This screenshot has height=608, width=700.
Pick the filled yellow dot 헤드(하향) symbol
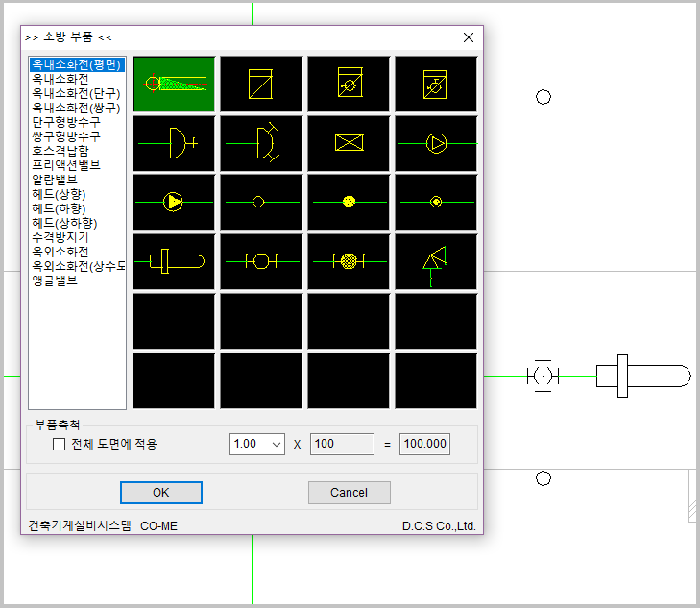pos(349,202)
